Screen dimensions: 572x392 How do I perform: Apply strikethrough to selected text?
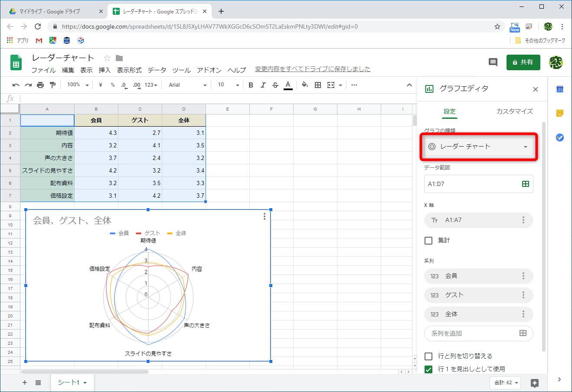click(275, 85)
